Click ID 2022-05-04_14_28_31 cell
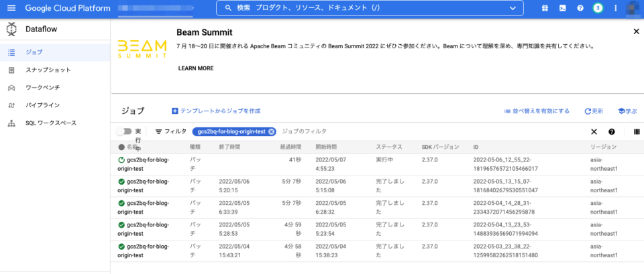 coord(504,208)
